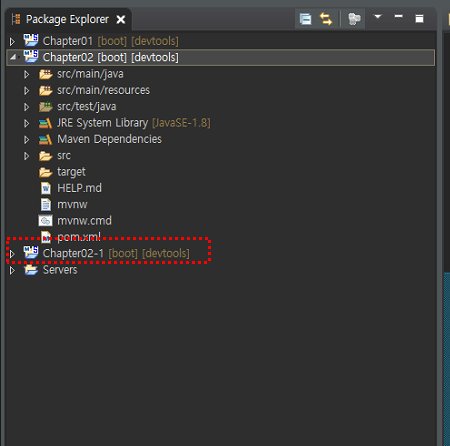This screenshot has height=446, width=450.
Task: Click the Chapter02-1 Spring Boot project icon
Action: [x=31, y=253]
